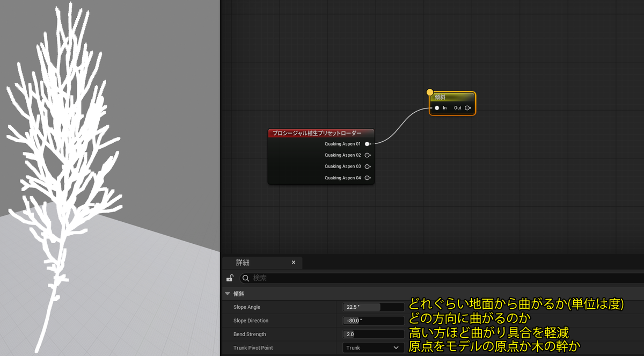This screenshot has height=356, width=644.
Task: Click the Quaking Aspen 02 pin label
Action: pos(343,155)
